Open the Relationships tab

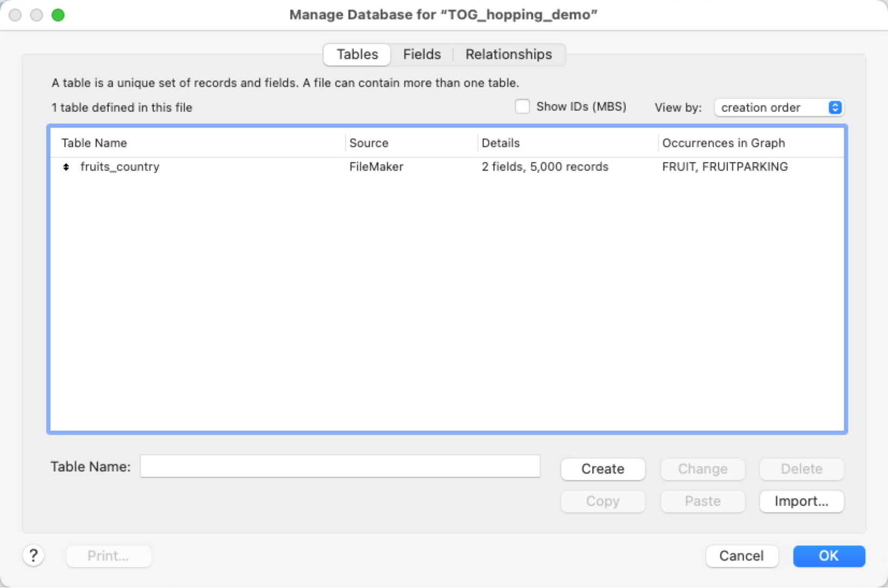click(x=508, y=55)
